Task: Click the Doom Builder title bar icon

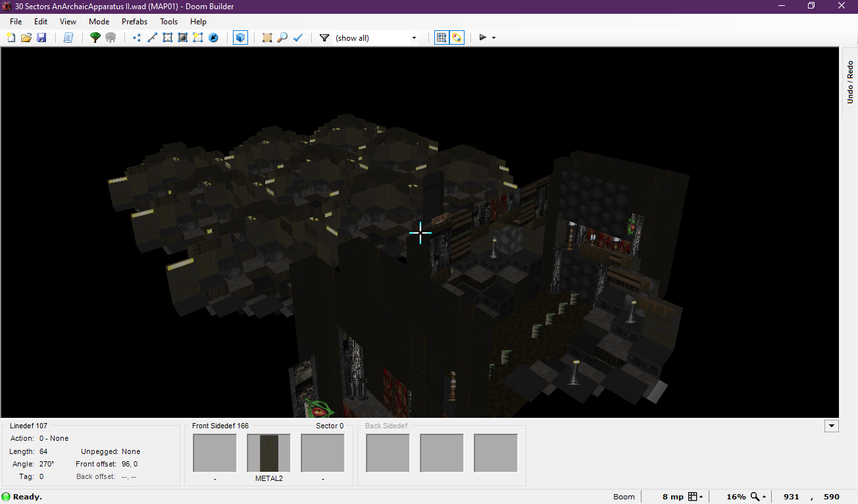Action: click(x=7, y=7)
